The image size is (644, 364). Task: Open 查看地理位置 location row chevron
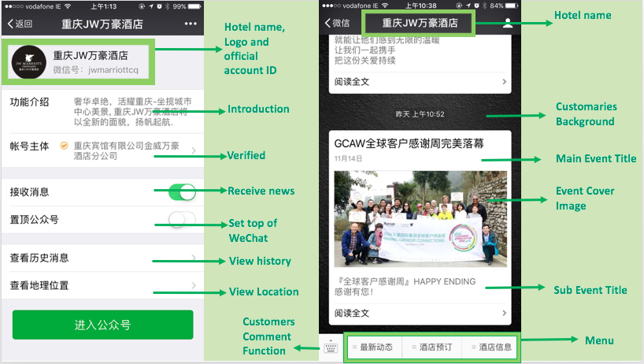coord(194,285)
